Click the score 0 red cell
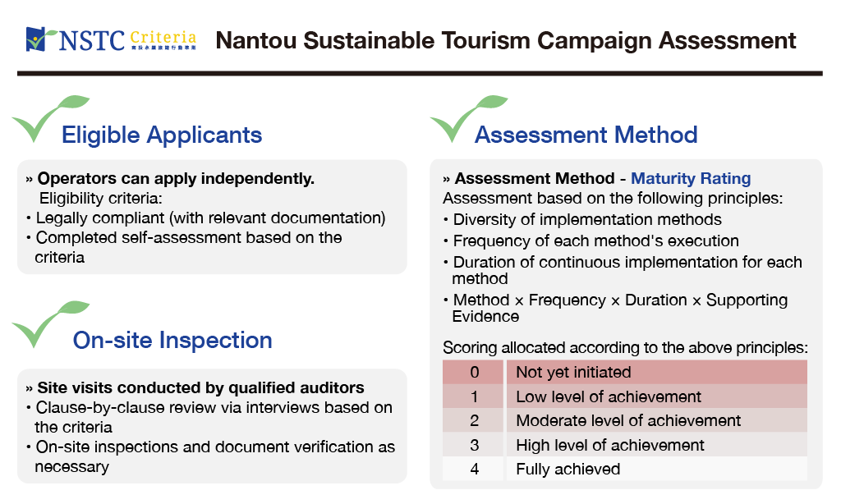 pyautogui.click(x=474, y=372)
